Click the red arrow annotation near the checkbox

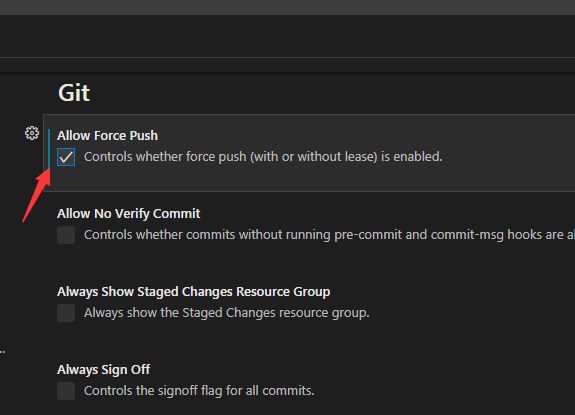click(x=36, y=195)
